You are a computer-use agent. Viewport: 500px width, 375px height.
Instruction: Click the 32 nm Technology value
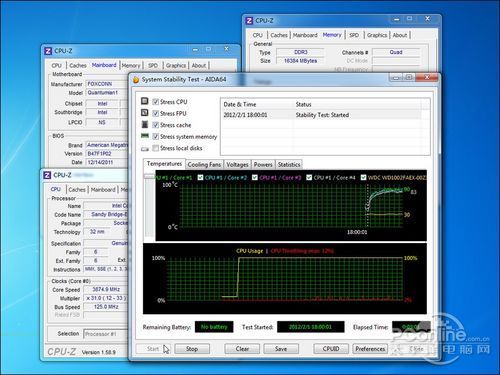(97, 232)
